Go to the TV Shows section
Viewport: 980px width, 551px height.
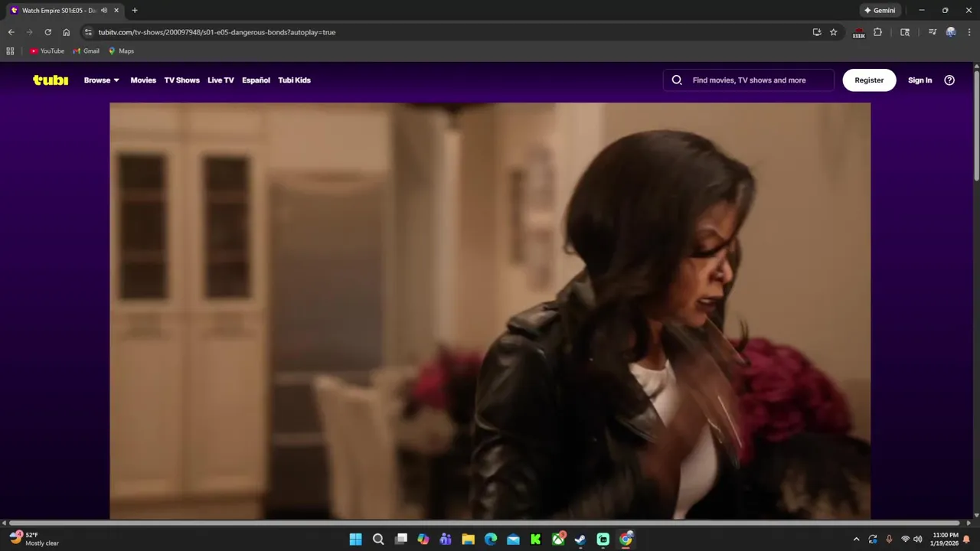(x=181, y=80)
